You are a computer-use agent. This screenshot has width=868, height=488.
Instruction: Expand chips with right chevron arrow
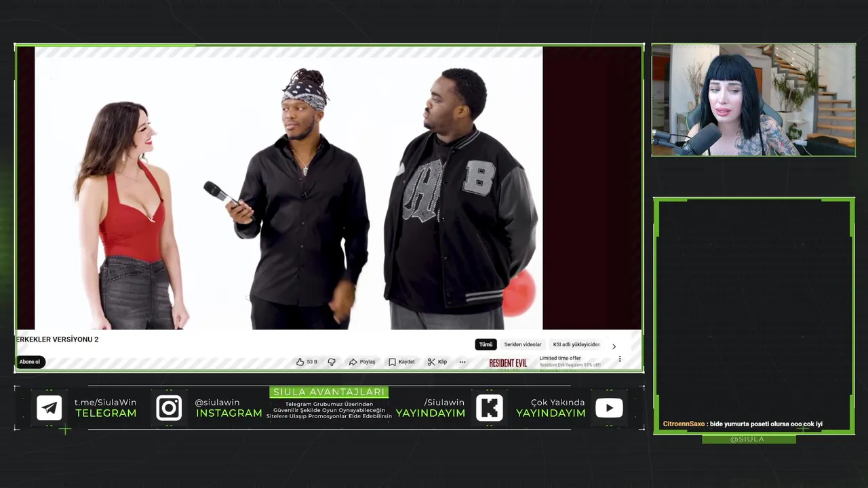[614, 346]
